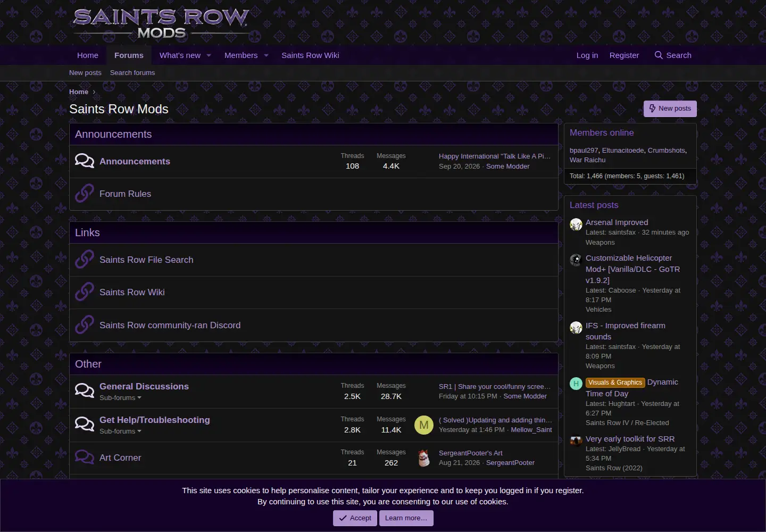
Task: Open JellyBread avatar beside Very early toolkit
Action: coord(576,441)
